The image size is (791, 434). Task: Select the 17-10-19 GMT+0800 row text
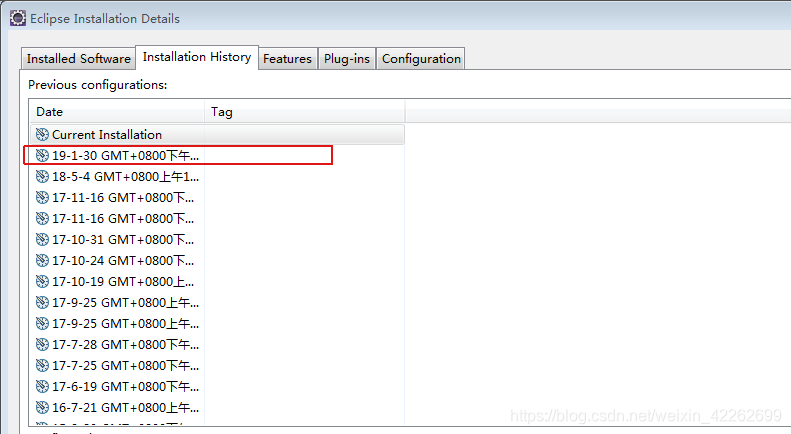[x=123, y=282]
